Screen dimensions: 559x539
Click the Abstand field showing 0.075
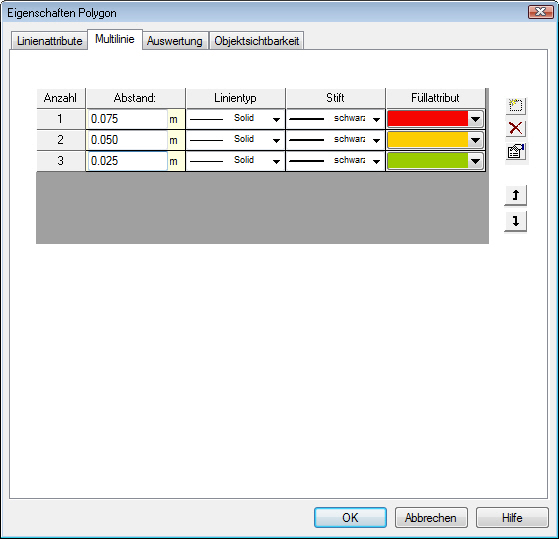pos(127,119)
